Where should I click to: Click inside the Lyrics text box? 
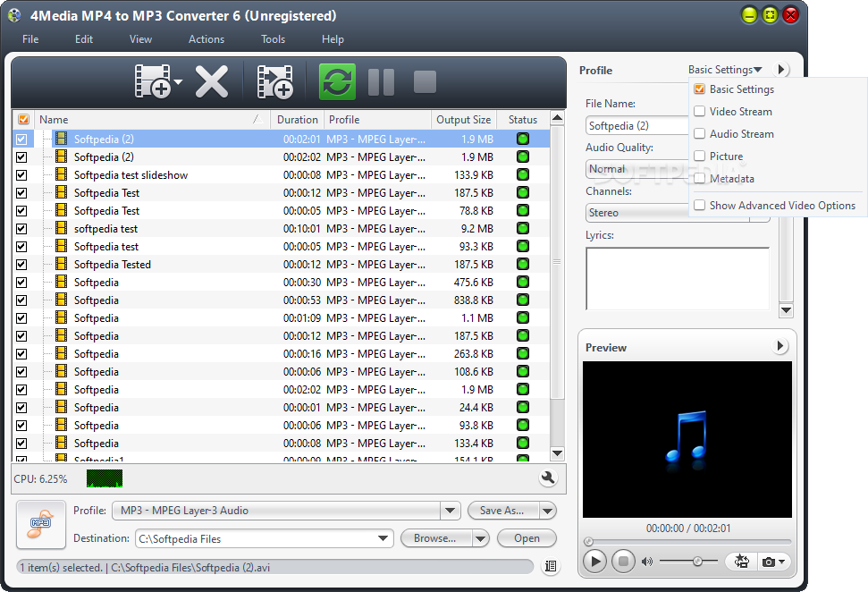(678, 278)
